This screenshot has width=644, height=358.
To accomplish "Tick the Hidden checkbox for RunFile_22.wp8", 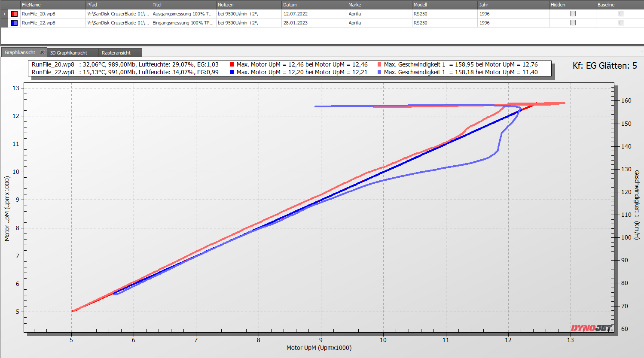I will click(573, 23).
